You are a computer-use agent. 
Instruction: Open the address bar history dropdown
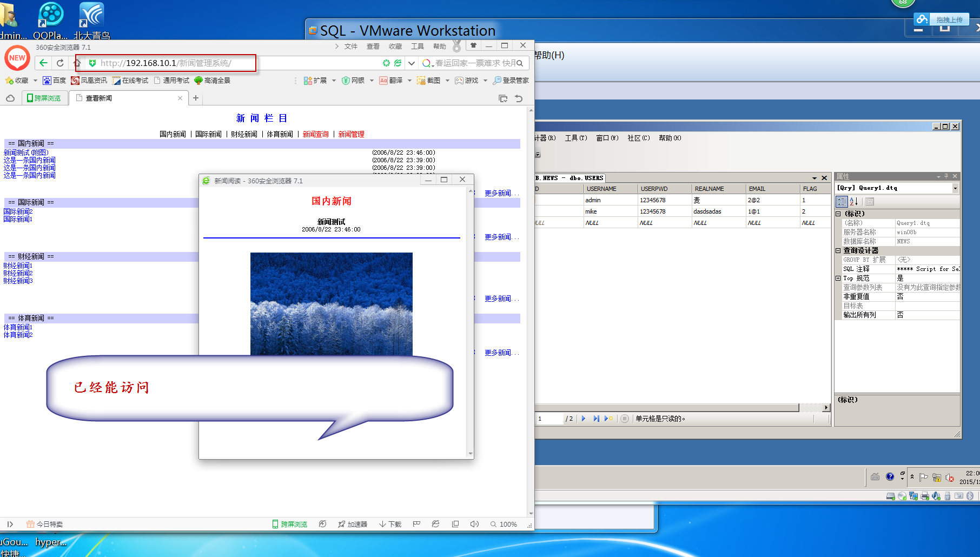[412, 63]
